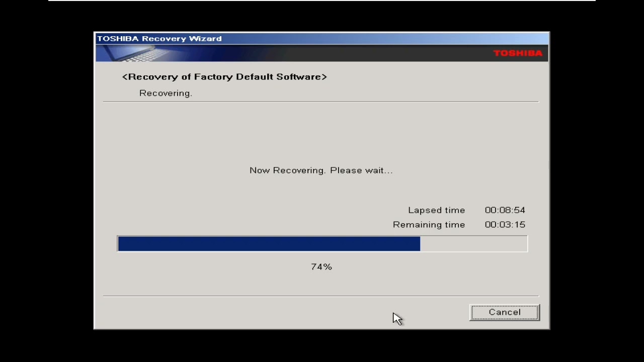Click the red TOSHIBA logo
This screenshot has width=644, height=362.
tap(518, 53)
